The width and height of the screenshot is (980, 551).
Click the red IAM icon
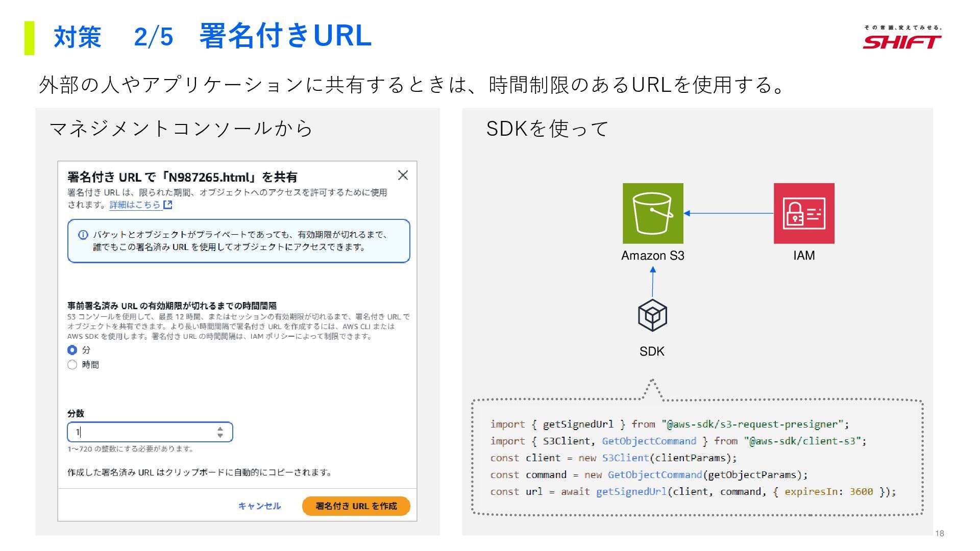click(804, 213)
